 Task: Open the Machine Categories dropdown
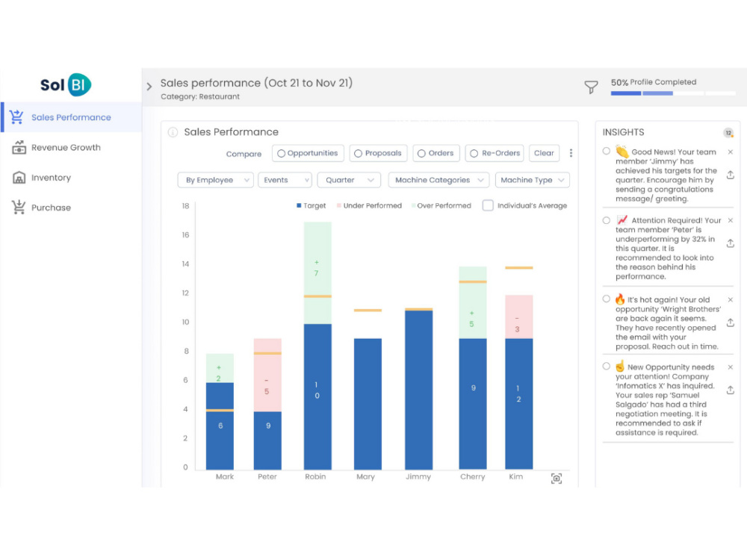pyautogui.click(x=438, y=180)
